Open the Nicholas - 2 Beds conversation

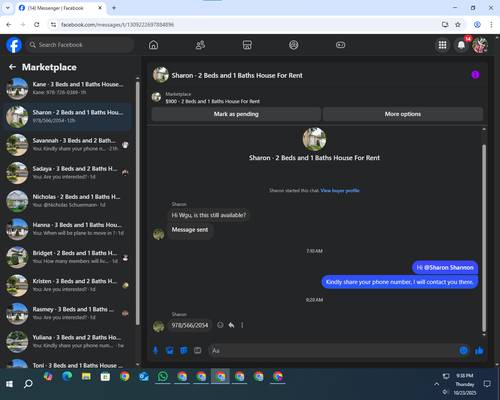point(67,201)
